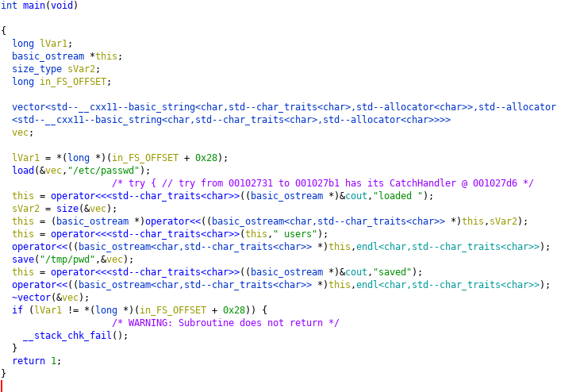576x392 pixels.
Task: Open the load function call
Action: click(23, 171)
